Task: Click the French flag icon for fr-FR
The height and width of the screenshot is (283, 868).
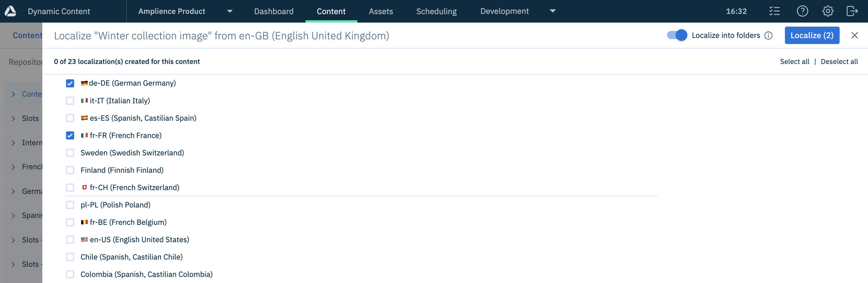Action: click(x=84, y=136)
